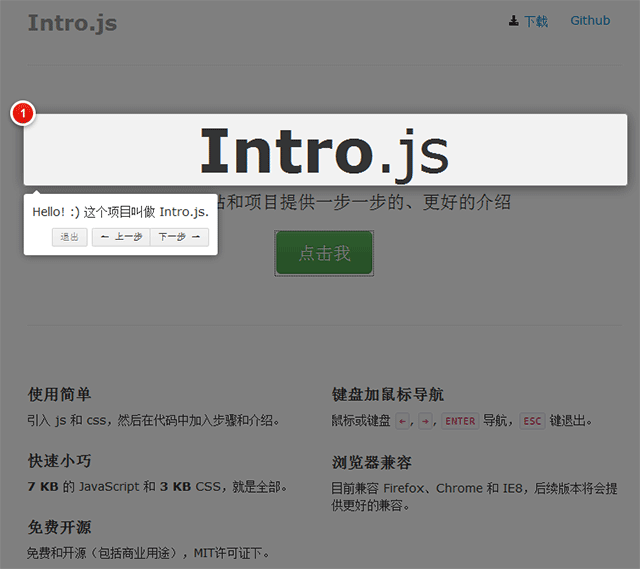Click the 快速小巧 heading
The height and width of the screenshot is (569, 640).
pyautogui.click(x=60, y=461)
